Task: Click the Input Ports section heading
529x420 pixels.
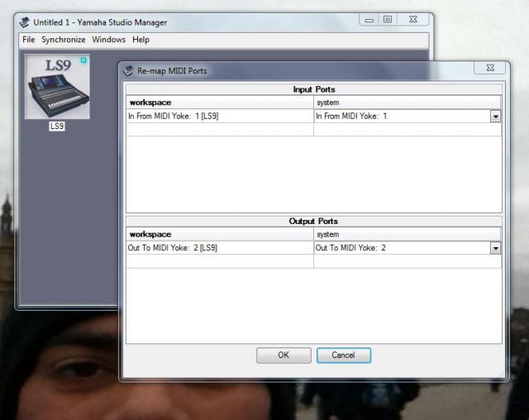Action: coord(314,89)
